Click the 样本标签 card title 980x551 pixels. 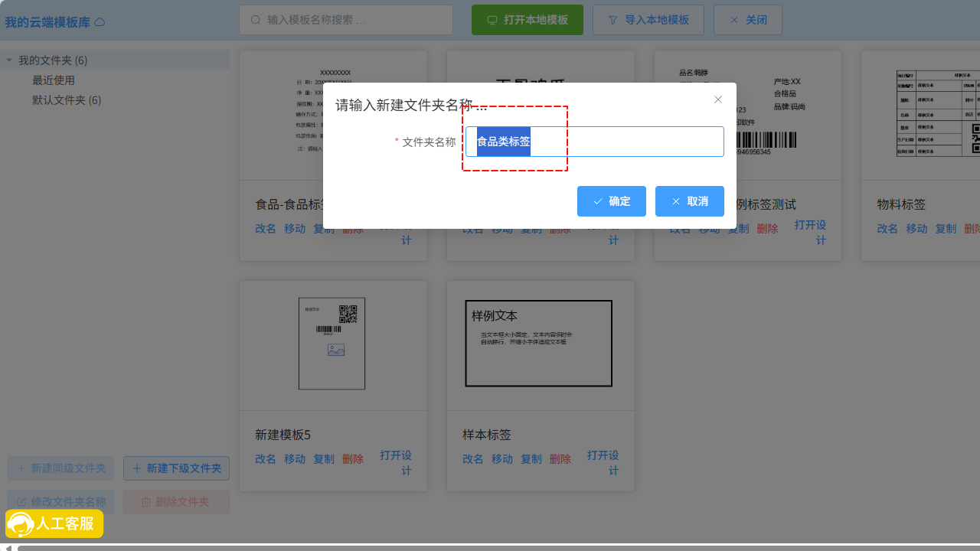[487, 435]
